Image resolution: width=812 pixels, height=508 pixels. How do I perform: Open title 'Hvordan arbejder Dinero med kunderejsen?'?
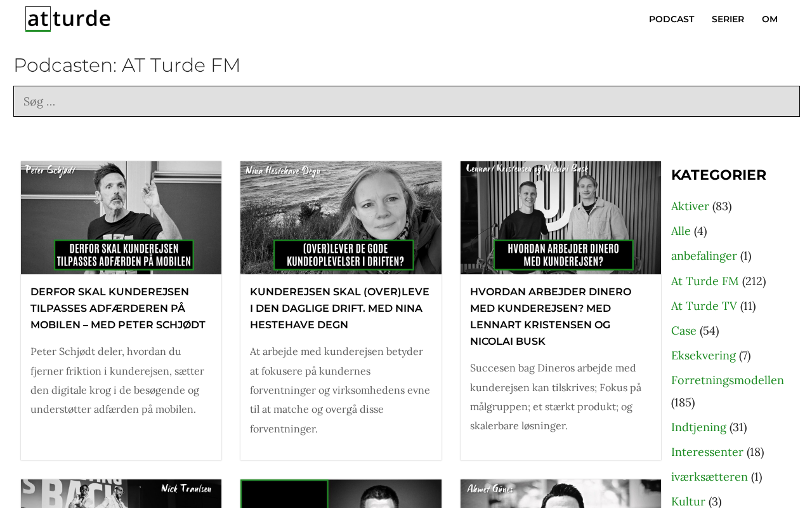[551, 317]
